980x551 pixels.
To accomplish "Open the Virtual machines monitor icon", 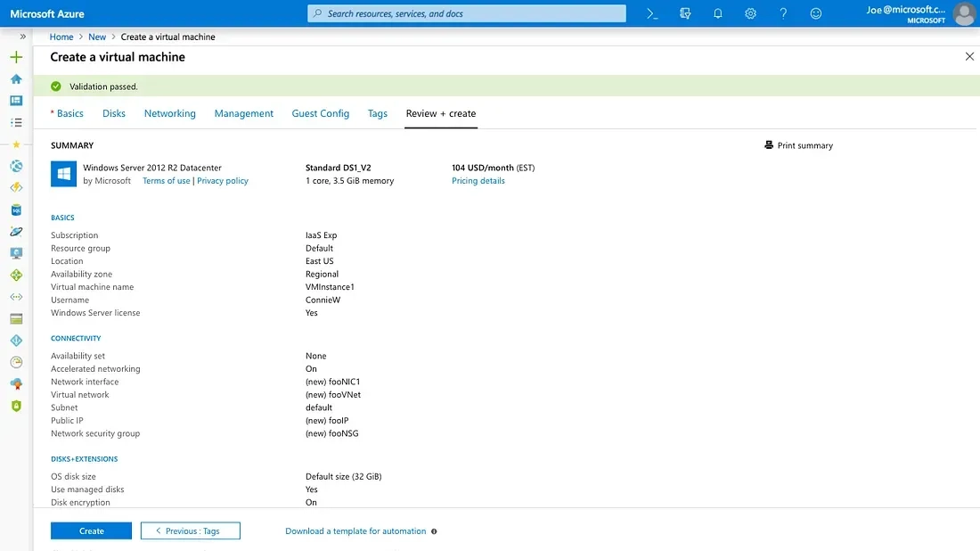I will tap(16, 253).
